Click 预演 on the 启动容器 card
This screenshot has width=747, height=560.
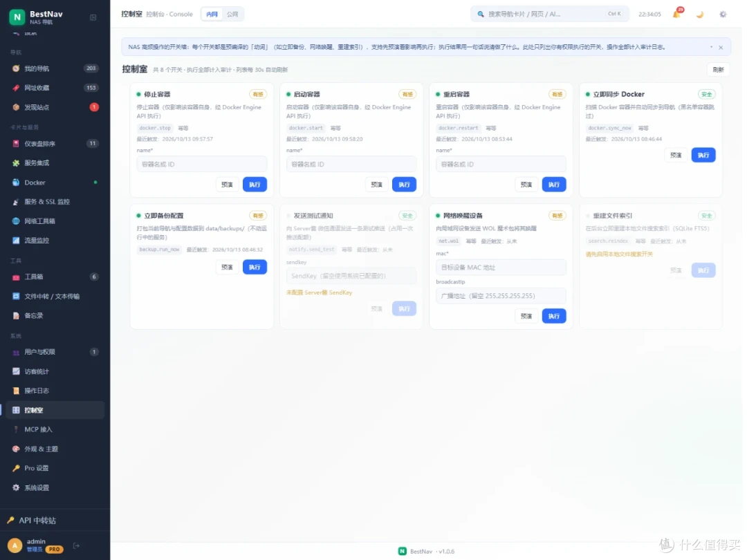(x=377, y=185)
